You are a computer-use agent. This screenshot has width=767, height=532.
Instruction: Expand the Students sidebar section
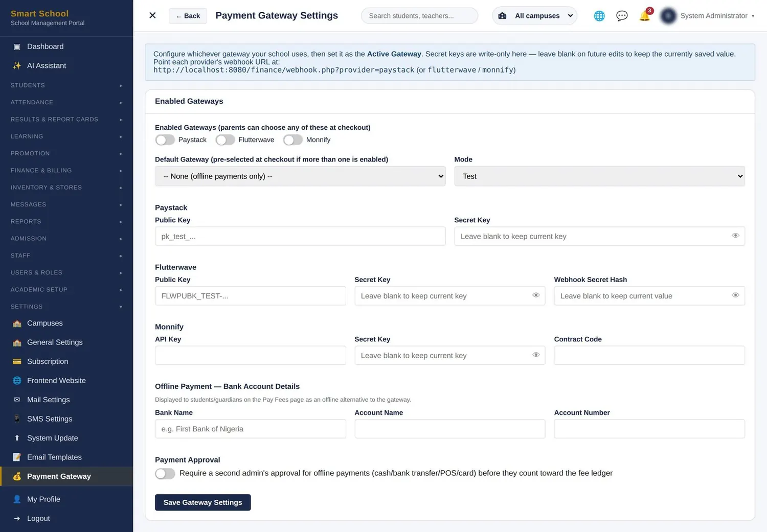pyautogui.click(x=66, y=85)
